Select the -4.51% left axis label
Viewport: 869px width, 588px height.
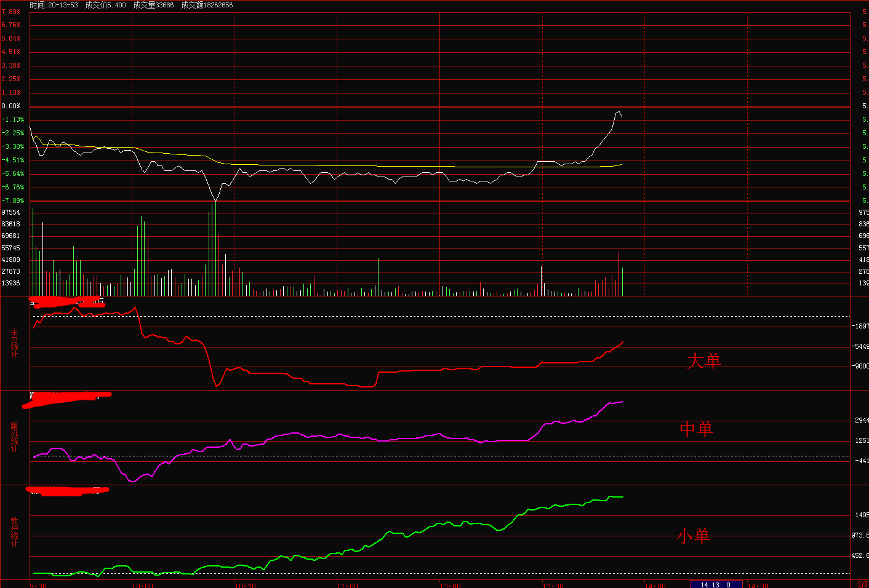point(12,161)
